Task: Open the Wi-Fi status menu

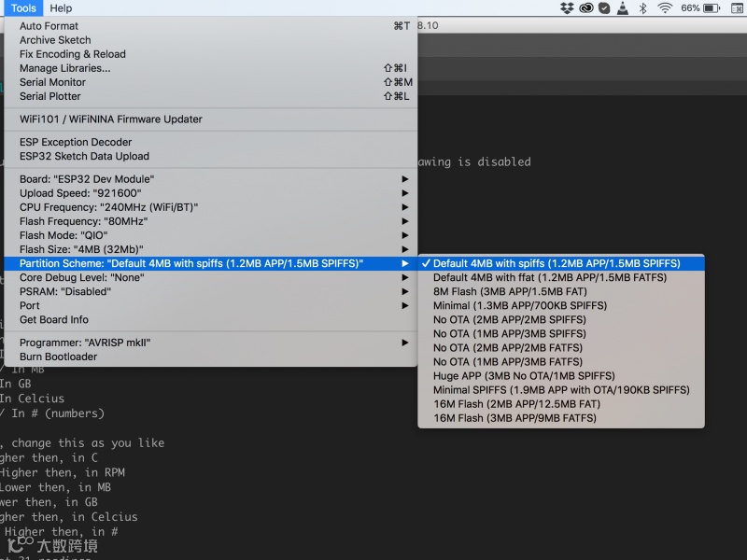Action: pos(665,8)
